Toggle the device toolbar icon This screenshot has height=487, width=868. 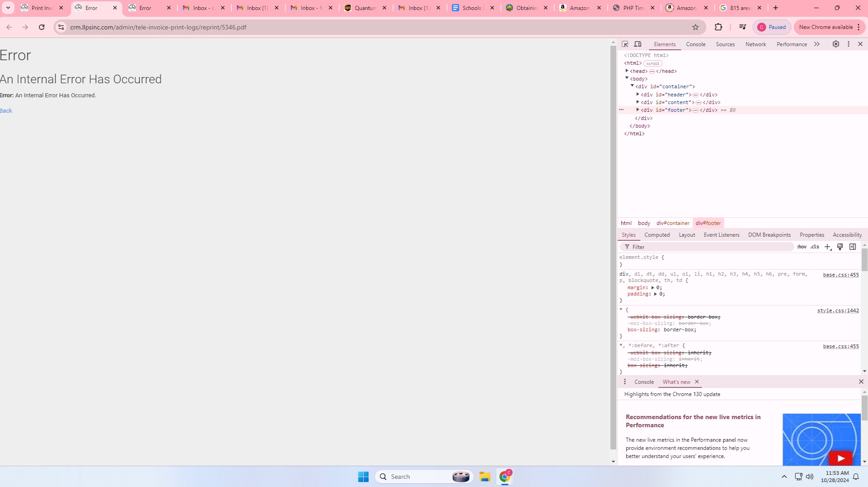point(638,44)
